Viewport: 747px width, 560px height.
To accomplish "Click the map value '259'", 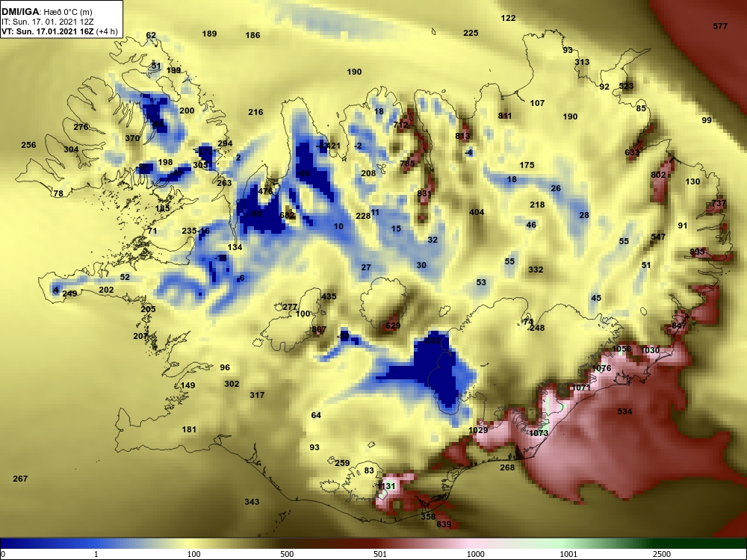I will (342, 464).
